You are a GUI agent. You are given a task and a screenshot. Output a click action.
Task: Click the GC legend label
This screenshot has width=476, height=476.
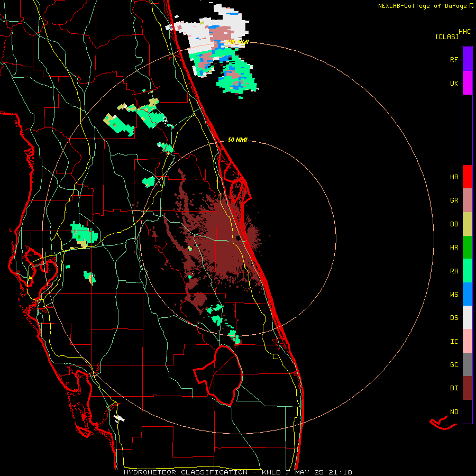click(x=454, y=365)
